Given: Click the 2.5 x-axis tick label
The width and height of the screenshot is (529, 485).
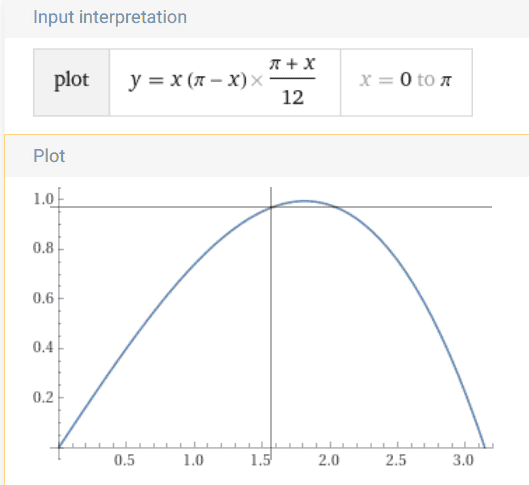Looking at the screenshot, I should [396, 460].
